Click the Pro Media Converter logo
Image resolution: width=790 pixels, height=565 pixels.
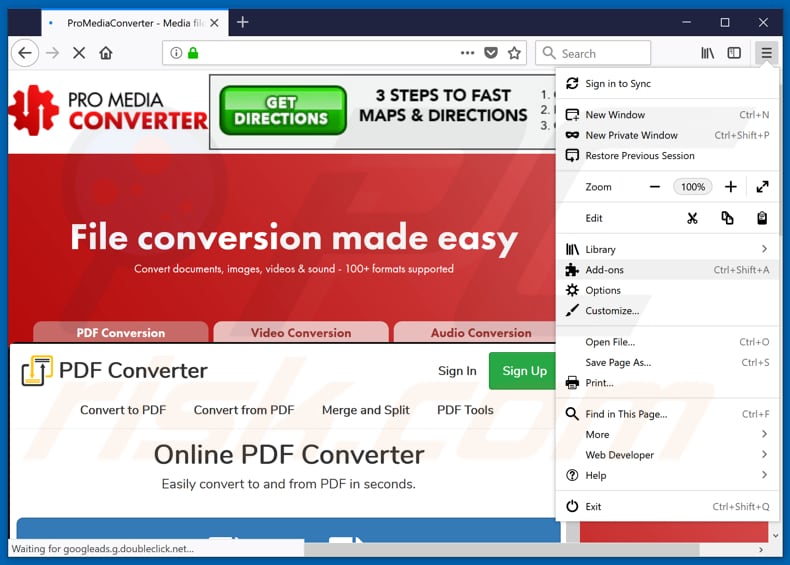click(108, 111)
